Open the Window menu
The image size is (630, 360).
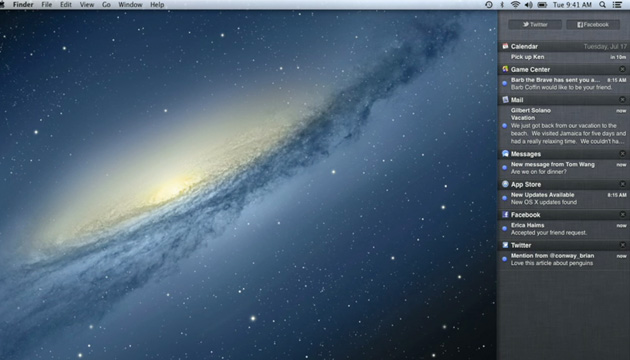[130, 5]
